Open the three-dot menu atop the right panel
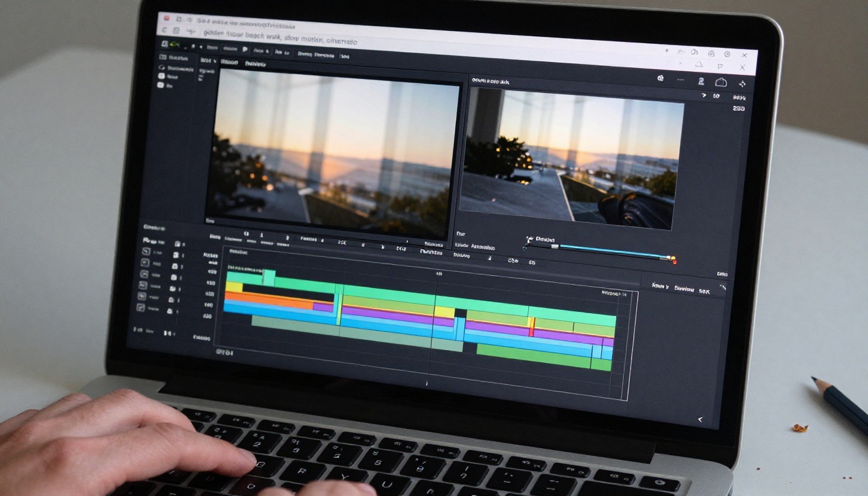Viewport: 868px width, 496px height. coord(681,80)
